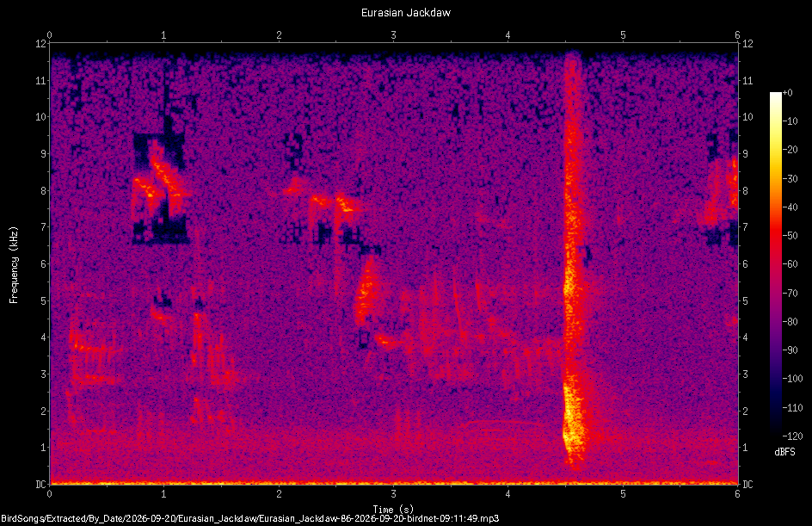
Task: Click the right-axis '3' frequency label
Action: click(x=745, y=374)
